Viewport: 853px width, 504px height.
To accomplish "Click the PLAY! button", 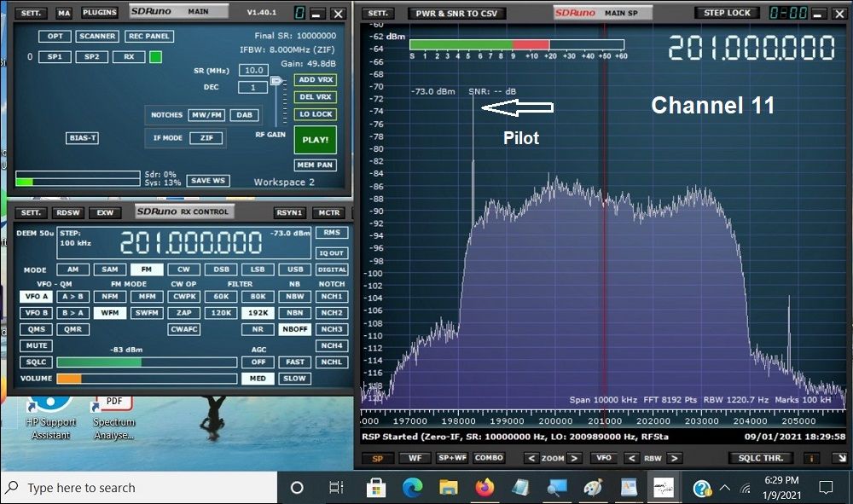I will tap(316, 140).
